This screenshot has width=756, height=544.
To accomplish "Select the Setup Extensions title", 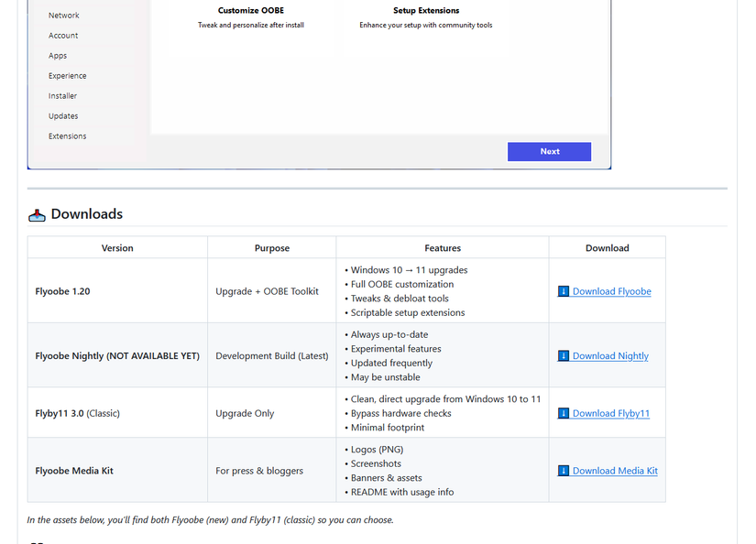I will click(x=426, y=11).
